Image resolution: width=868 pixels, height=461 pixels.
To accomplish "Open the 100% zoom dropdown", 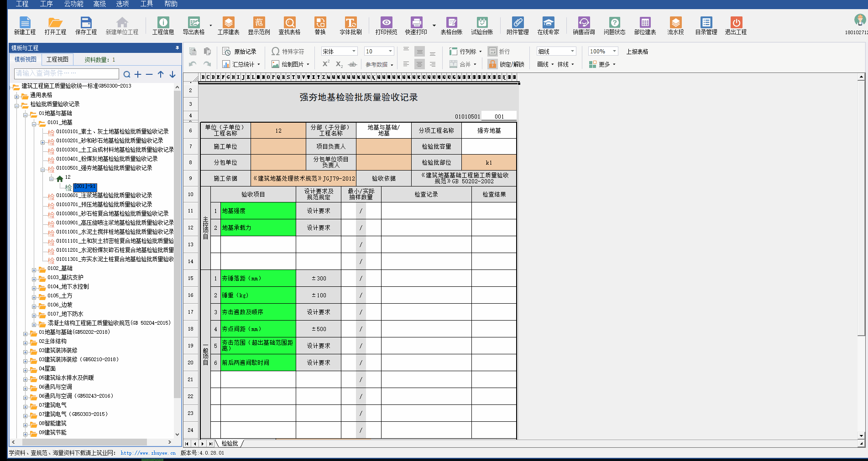I will tap(615, 52).
